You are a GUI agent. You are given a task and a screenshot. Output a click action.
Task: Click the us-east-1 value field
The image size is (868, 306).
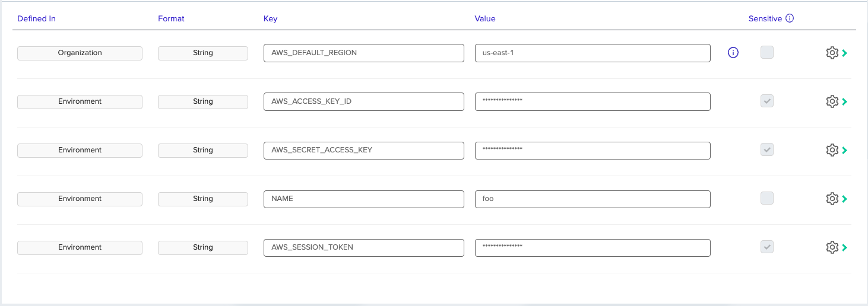click(x=592, y=53)
